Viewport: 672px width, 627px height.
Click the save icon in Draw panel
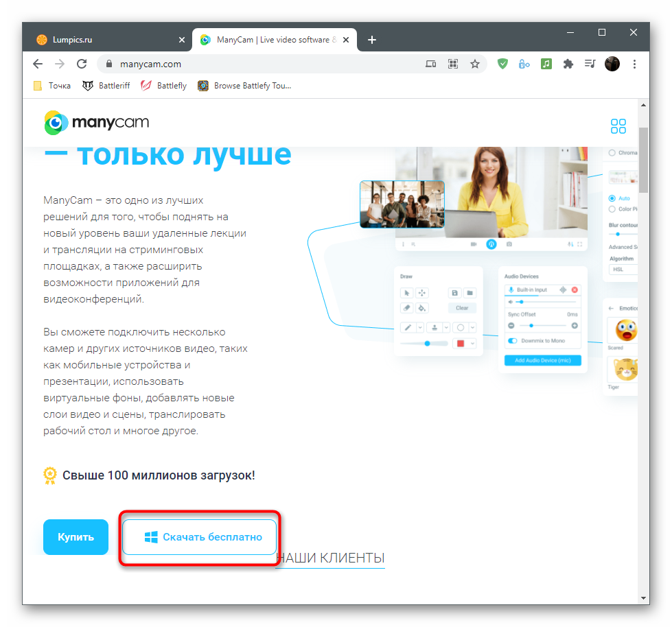454,293
